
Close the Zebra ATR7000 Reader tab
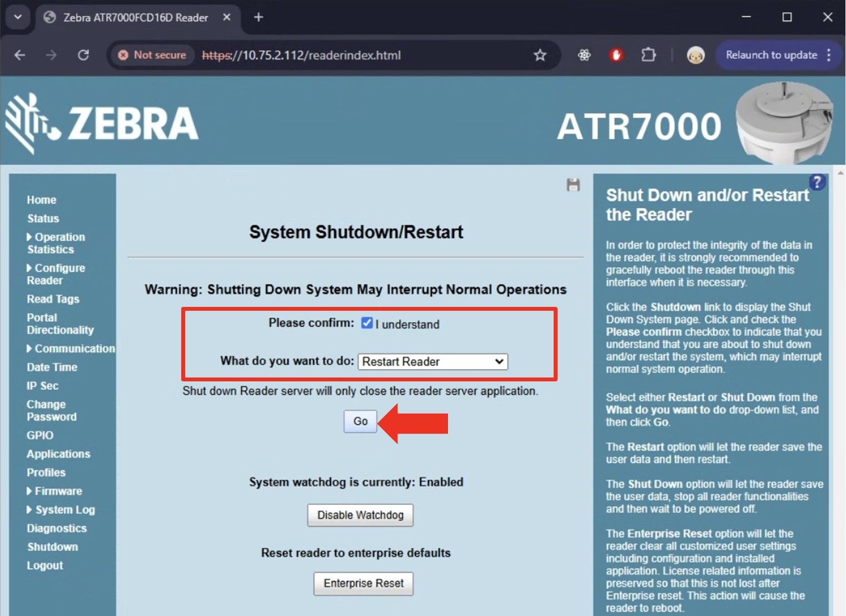coord(227,17)
